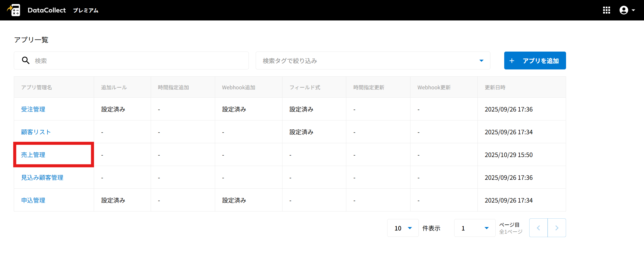Click the account menu caret arrow
The width and height of the screenshot is (644, 257).
pos(633,10)
